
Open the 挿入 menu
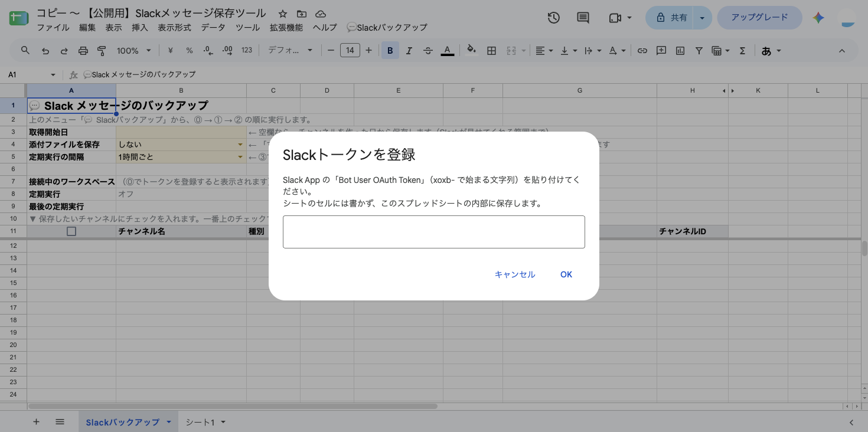click(140, 27)
